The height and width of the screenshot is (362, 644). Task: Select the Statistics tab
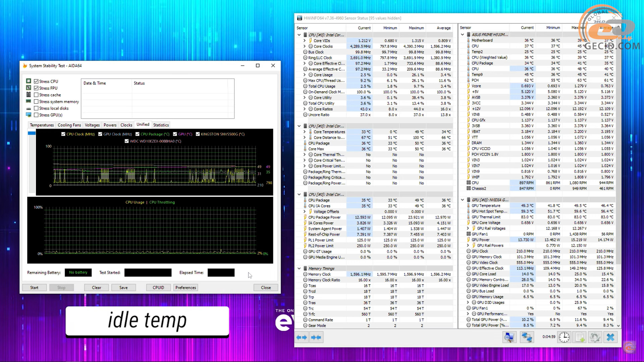tap(161, 125)
